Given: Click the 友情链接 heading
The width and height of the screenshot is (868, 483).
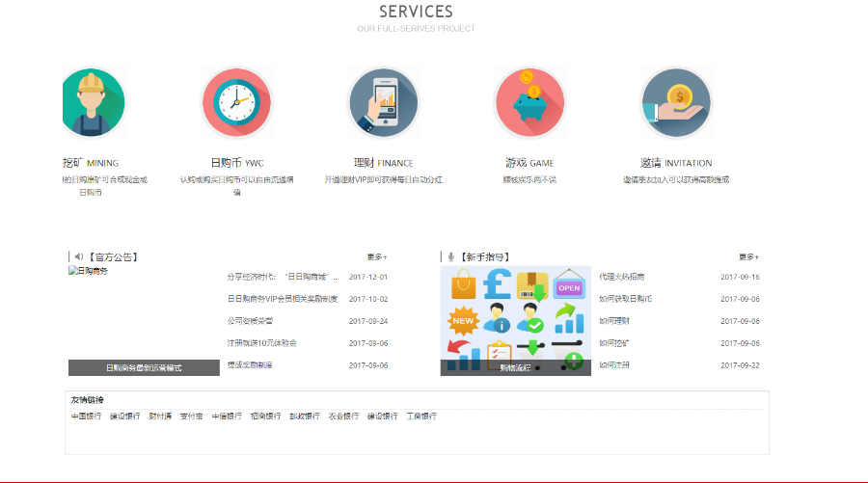Looking at the screenshot, I should pos(88,399).
